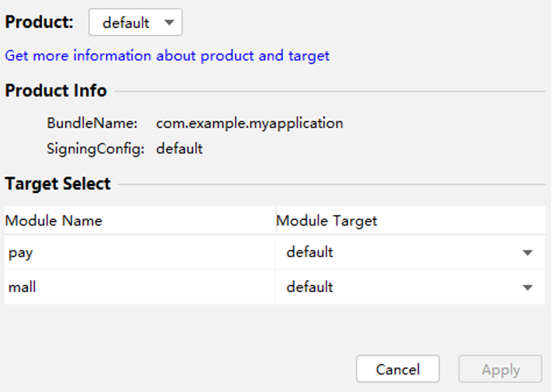Viewport: 552px width, 392px height.
Task: Click the Module Target column header
Action: click(410, 221)
